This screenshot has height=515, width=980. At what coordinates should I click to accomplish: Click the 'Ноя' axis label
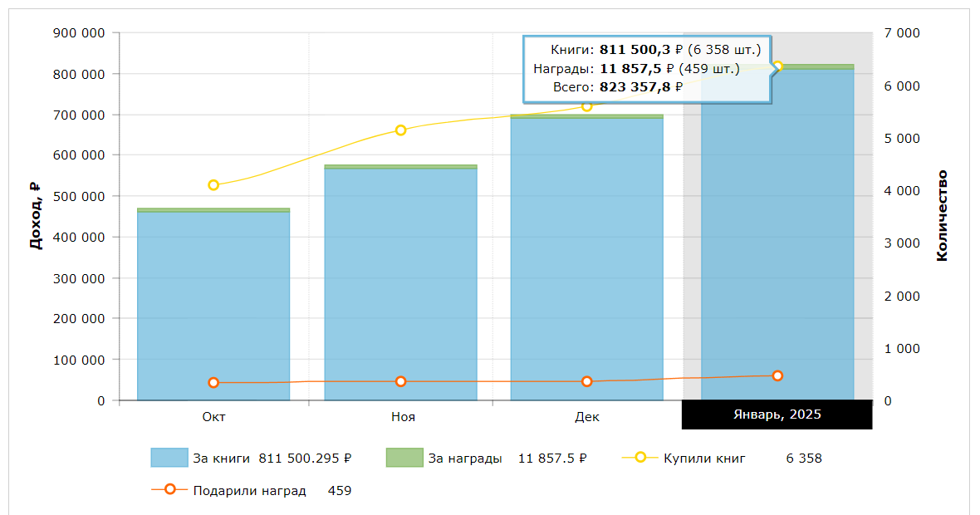pos(403,417)
